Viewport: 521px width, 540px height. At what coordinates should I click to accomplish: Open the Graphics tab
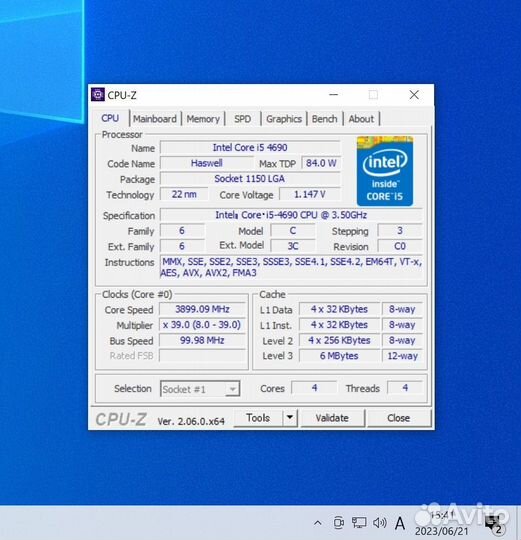click(284, 119)
